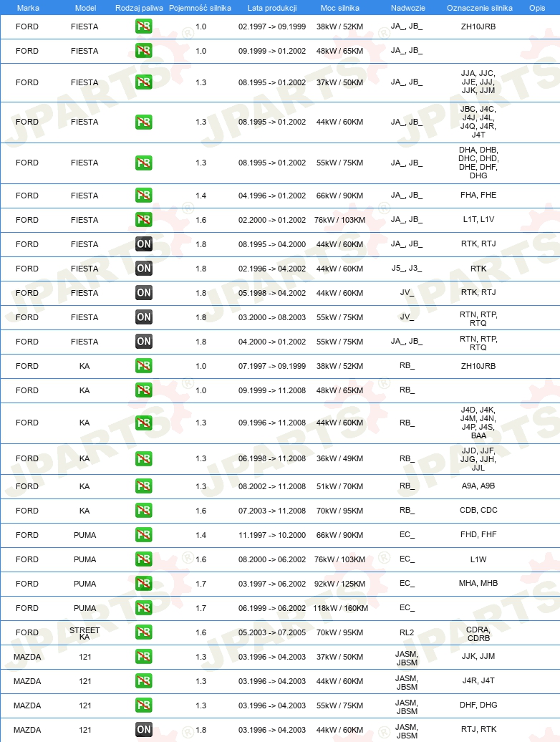Screen dimensions: 560x742
Task: Click the Pojemność silnika column header
Action: tap(200, 8)
